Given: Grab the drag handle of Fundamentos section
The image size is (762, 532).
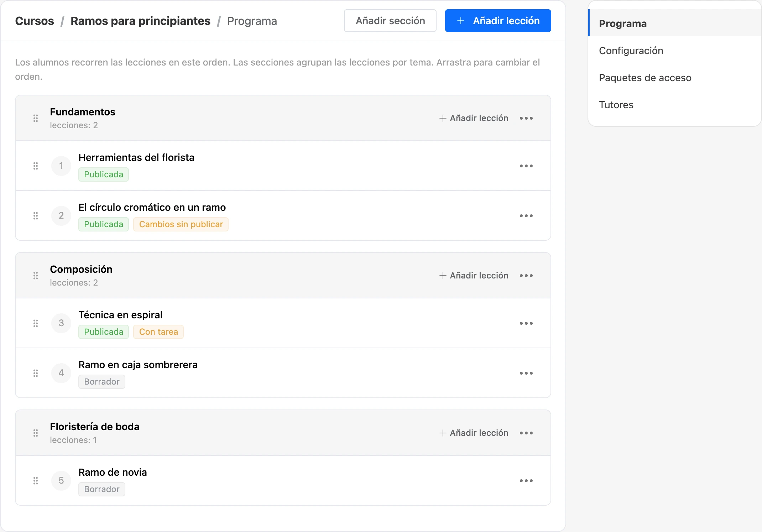Looking at the screenshot, I should pyautogui.click(x=36, y=118).
